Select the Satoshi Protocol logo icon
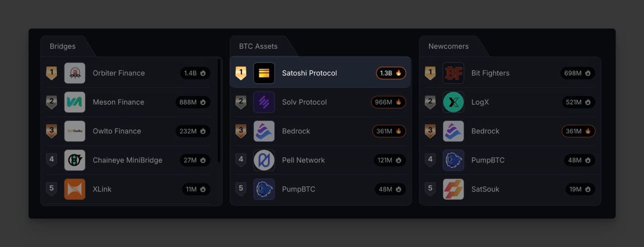 pos(264,73)
